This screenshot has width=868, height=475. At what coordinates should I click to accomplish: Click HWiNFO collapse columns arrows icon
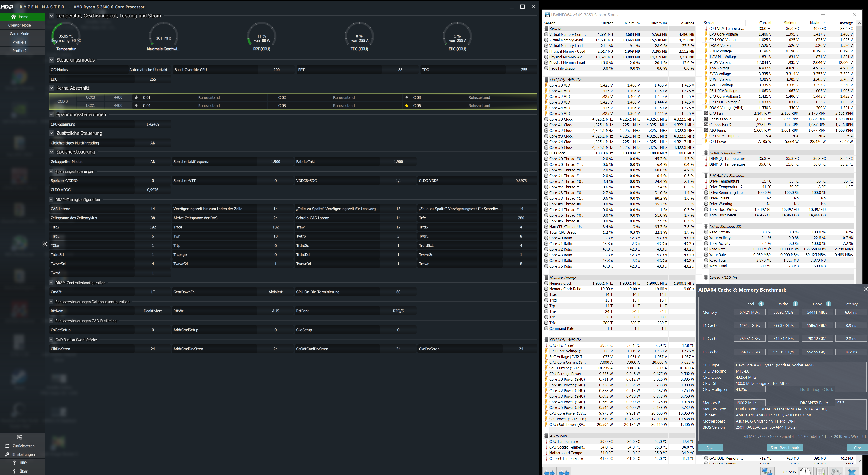(x=564, y=472)
